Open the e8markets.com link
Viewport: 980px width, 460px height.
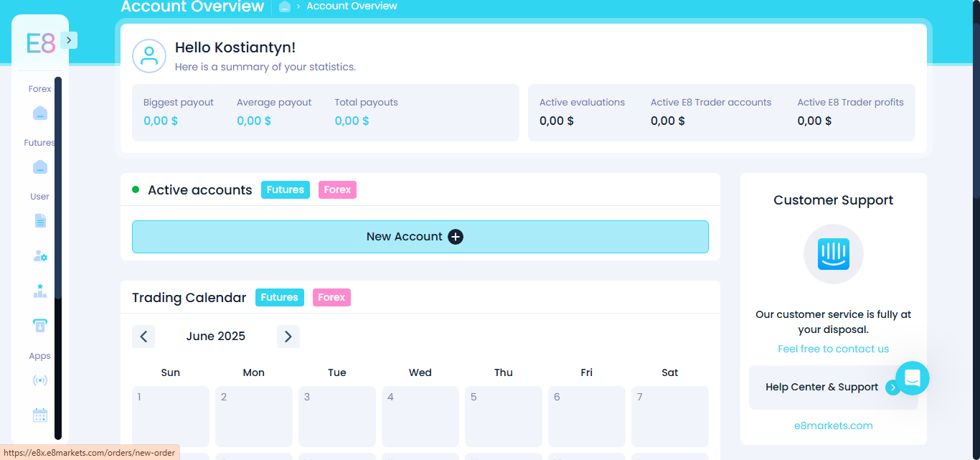pos(834,426)
